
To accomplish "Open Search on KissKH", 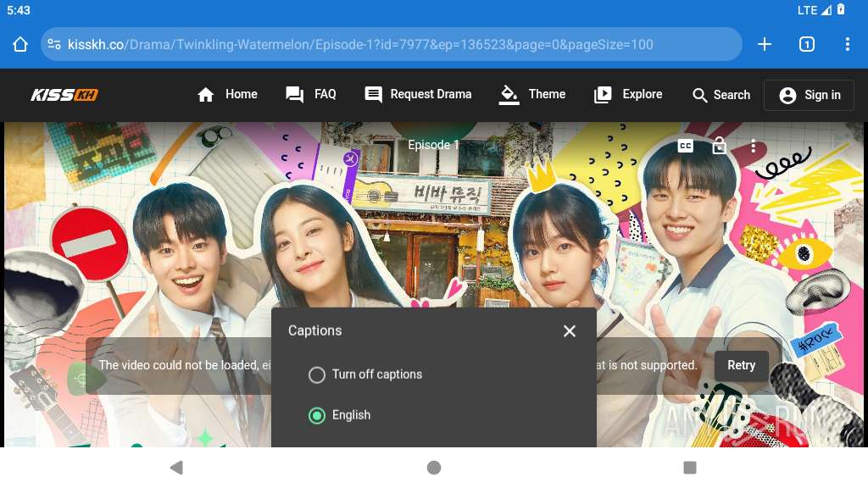I will 721,95.
